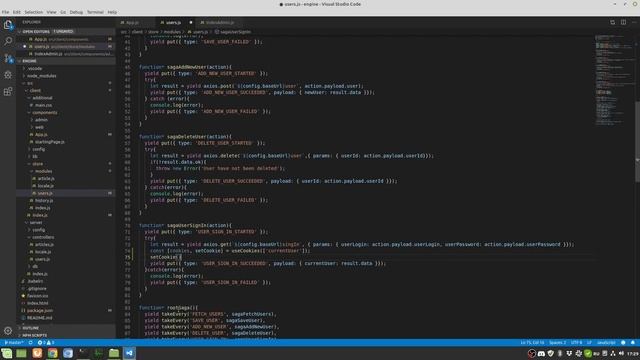Click the sagaUserSignIn breadcrumb
This screenshot has height=360, width=640.
233,32
